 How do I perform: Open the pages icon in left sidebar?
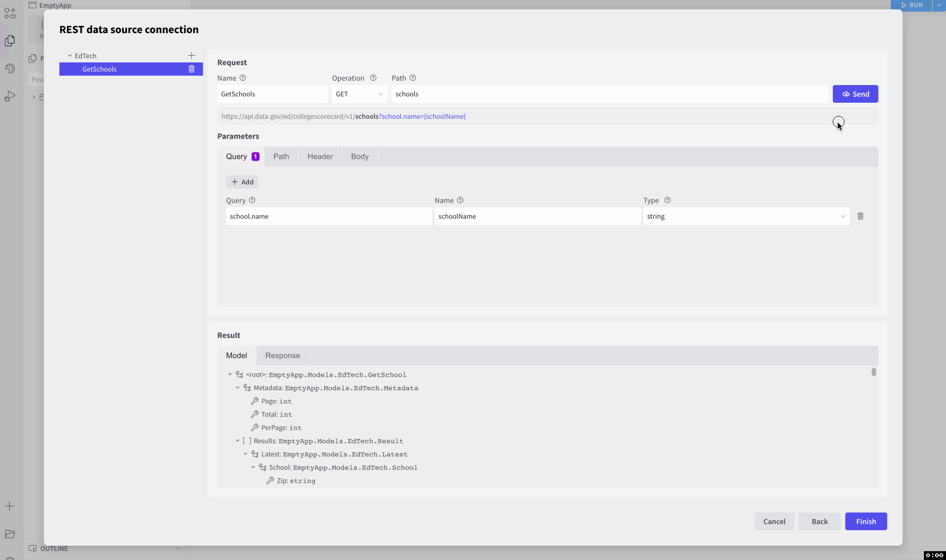pyautogui.click(x=10, y=41)
